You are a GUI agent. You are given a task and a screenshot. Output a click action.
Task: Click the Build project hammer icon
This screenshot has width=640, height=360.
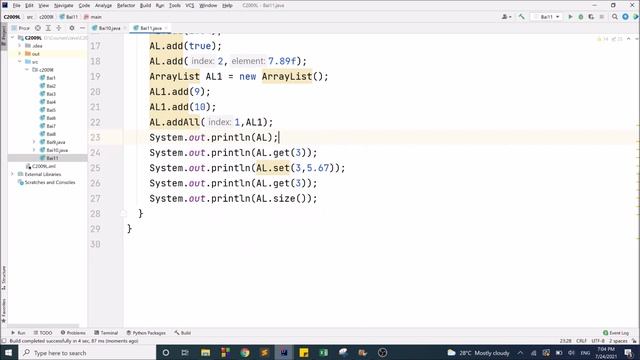coord(521,17)
